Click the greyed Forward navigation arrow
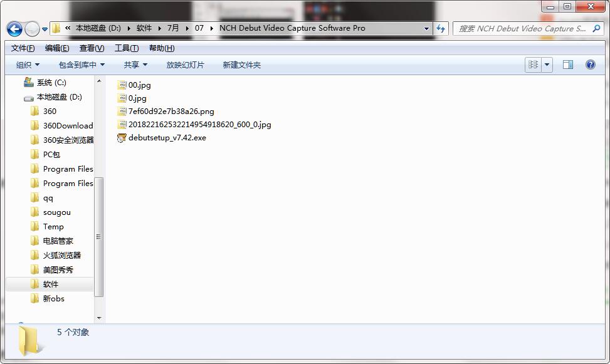 pyautogui.click(x=32, y=29)
